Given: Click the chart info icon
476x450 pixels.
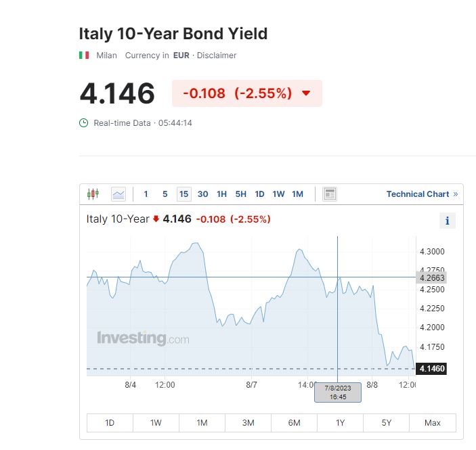Looking at the screenshot, I should click(447, 221).
